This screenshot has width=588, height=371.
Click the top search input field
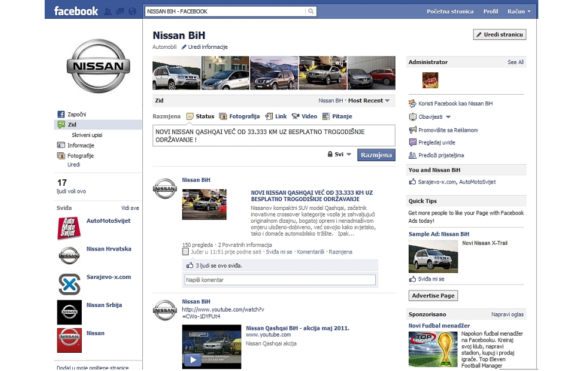(x=225, y=11)
